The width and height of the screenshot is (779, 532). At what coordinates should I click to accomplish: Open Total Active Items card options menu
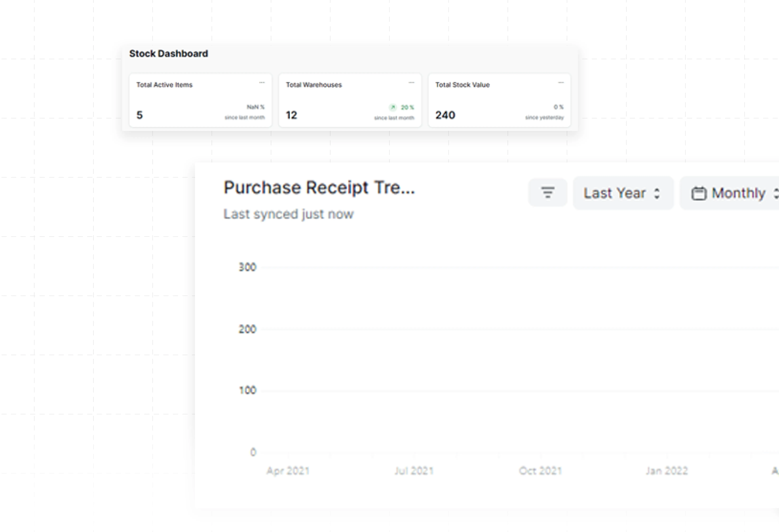click(x=262, y=82)
